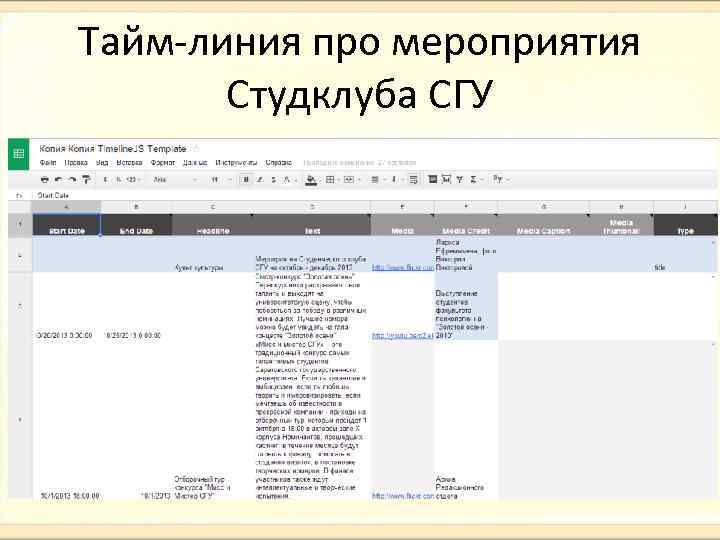Select the Media Thumbnail header cell

click(621, 225)
